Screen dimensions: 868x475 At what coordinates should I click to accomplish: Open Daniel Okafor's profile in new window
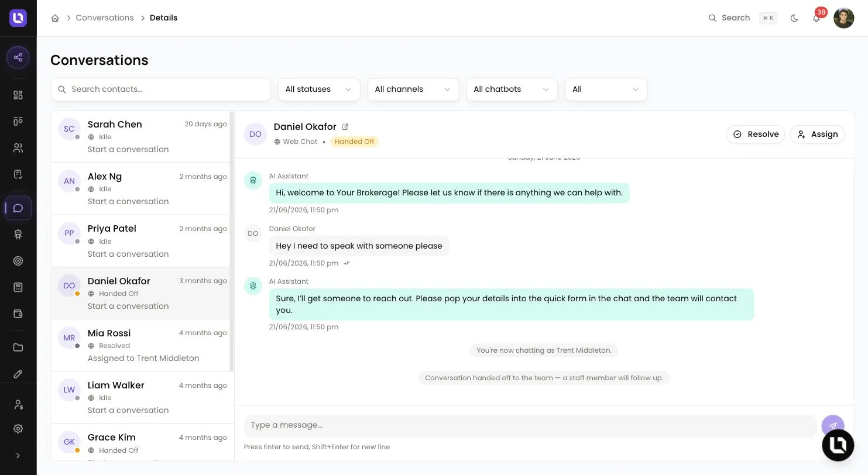pyautogui.click(x=345, y=127)
